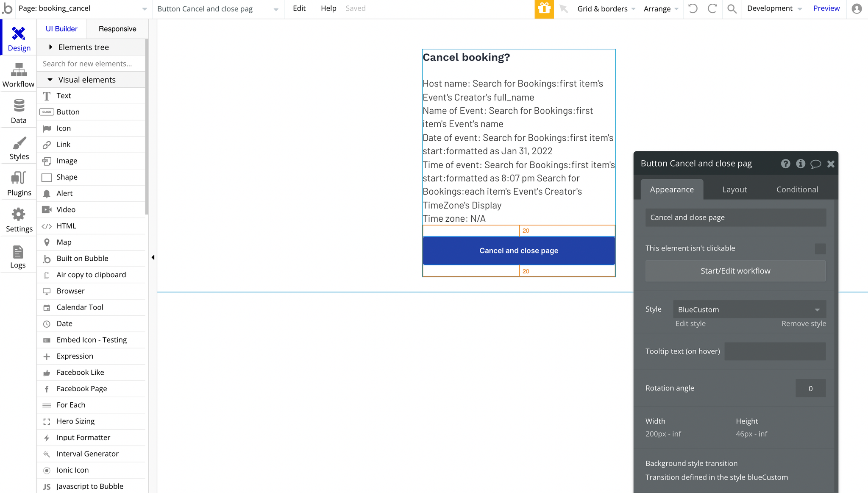The height and width of the screenshot is (493, 868).
Task: Open the element selector dropdown
Action: pyautogui.click(x=218, y=9)
